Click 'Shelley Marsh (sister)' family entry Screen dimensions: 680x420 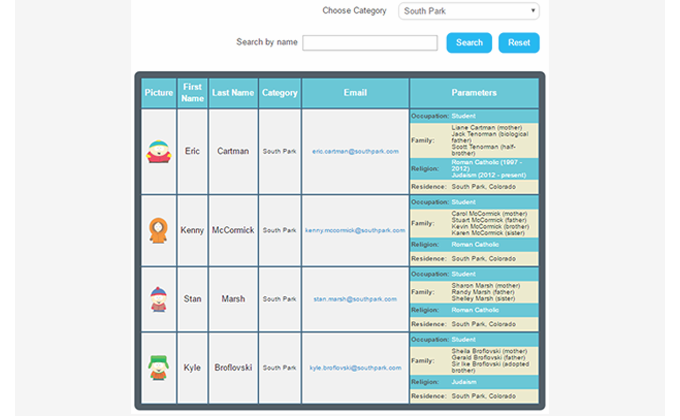[x=483, y=299]
